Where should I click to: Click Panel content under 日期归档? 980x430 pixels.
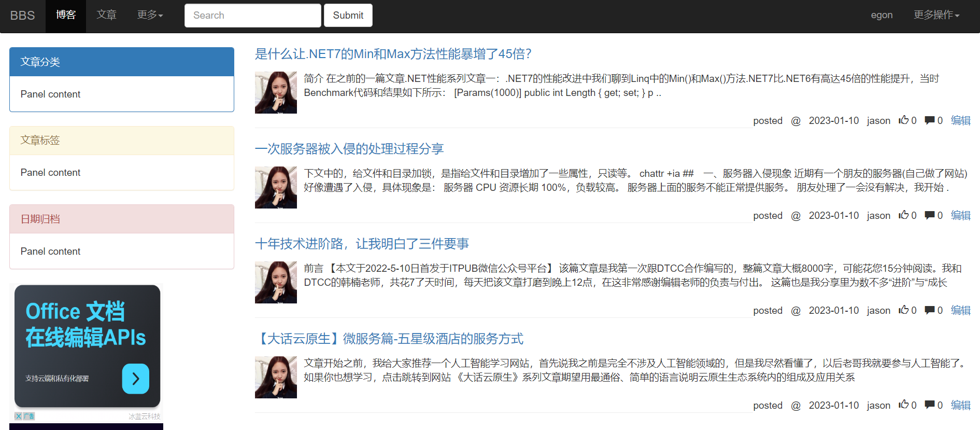click(50, 251)
